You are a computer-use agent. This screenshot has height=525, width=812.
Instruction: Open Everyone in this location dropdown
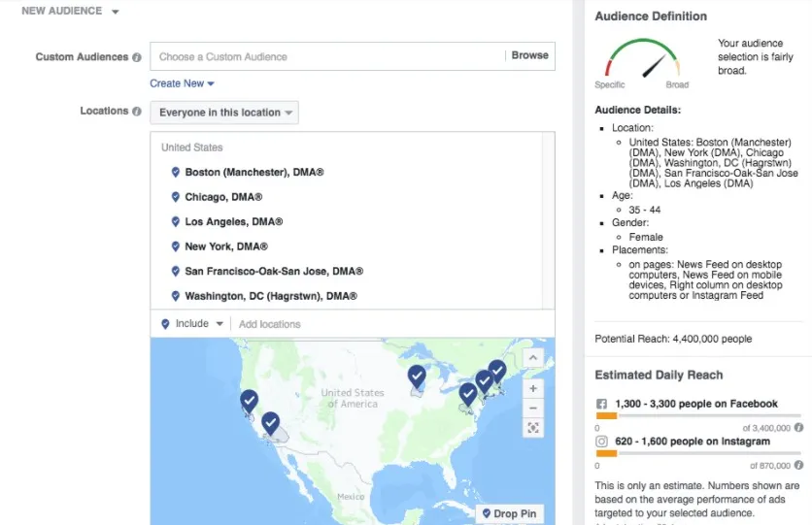(224, 113)
